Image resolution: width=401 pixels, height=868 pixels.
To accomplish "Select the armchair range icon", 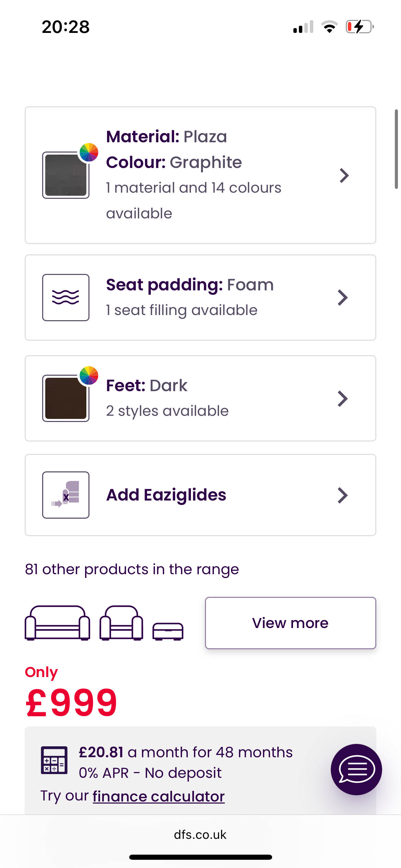I will click(121, 623).
